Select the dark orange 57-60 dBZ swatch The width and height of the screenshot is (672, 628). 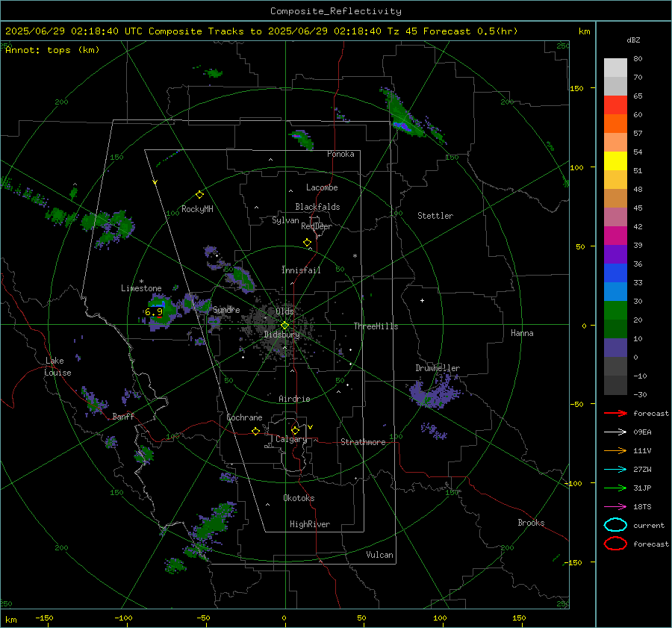pyautogui.click(x=615, y=124)
